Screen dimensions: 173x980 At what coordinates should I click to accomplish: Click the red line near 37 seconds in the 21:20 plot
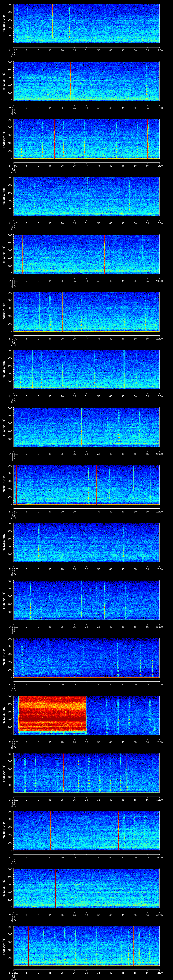(104, 254)
